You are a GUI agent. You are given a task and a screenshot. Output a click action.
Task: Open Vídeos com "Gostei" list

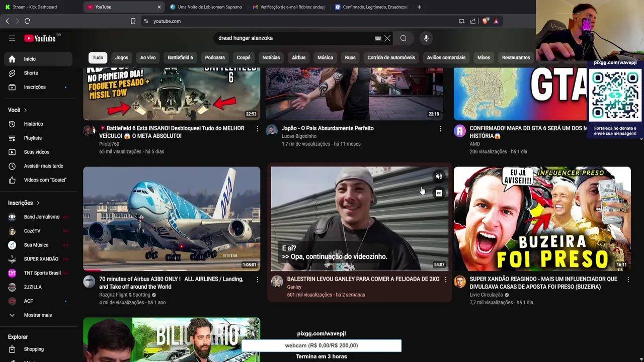click(x=38, y=180)
